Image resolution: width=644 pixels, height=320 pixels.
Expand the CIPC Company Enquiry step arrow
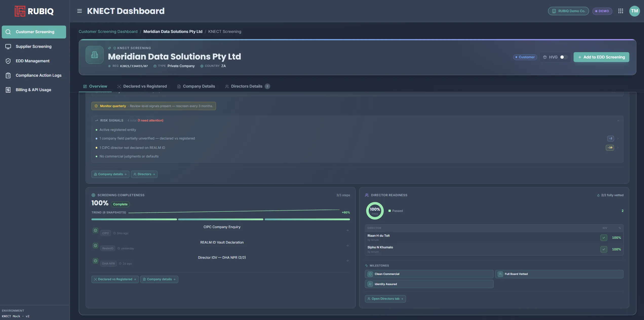347,230
